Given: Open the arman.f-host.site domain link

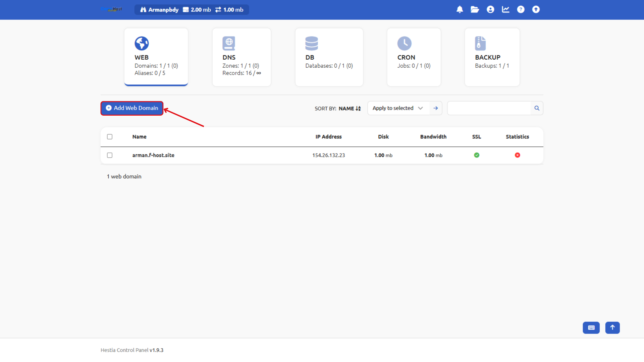Looking at the screenshot, I should click(x=153, y=155).
